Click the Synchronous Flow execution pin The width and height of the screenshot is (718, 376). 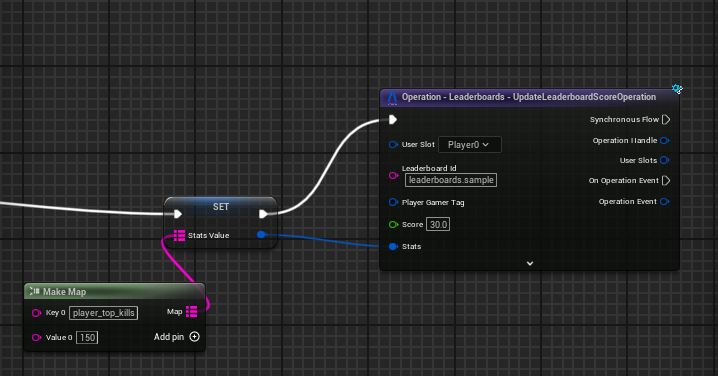(666, 120)
